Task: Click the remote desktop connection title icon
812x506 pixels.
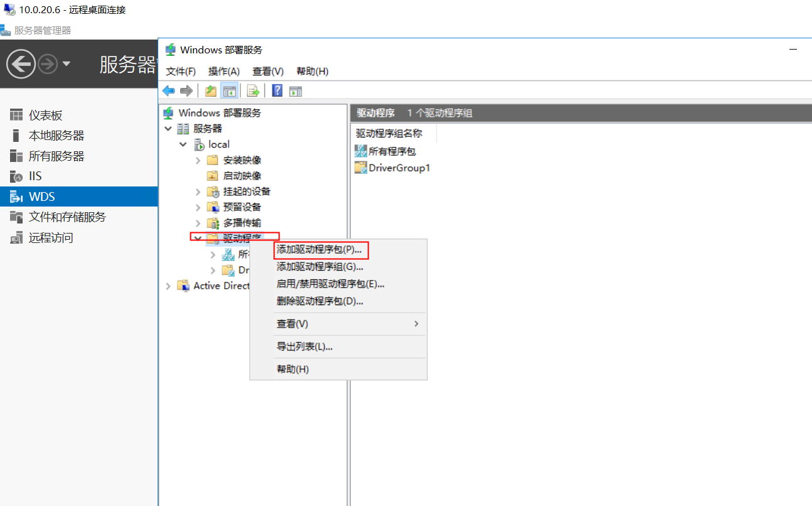Action: pyautogui.click(x=9, y=9)
